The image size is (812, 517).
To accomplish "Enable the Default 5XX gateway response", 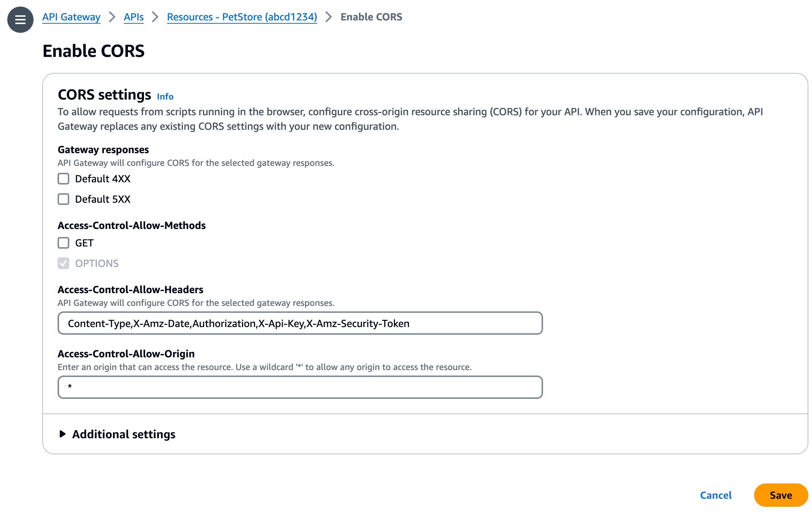I will [x=63, y=199].
